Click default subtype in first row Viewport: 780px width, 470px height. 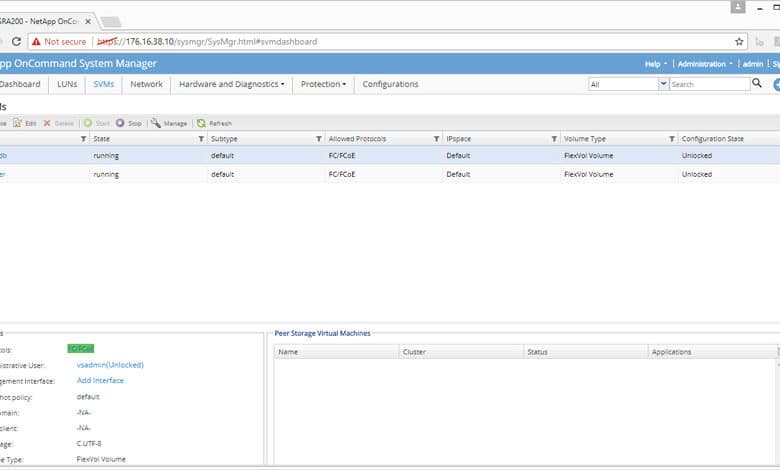pyautogui.click(x=222, y=156)
